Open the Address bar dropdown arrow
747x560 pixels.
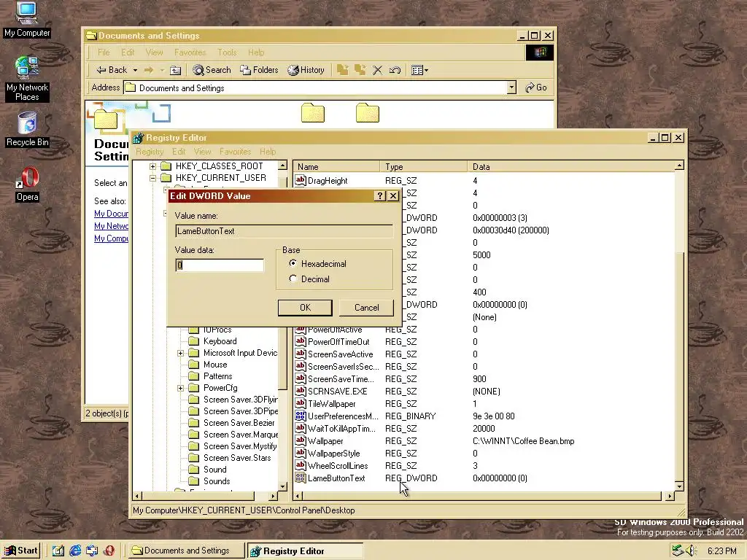511,87
